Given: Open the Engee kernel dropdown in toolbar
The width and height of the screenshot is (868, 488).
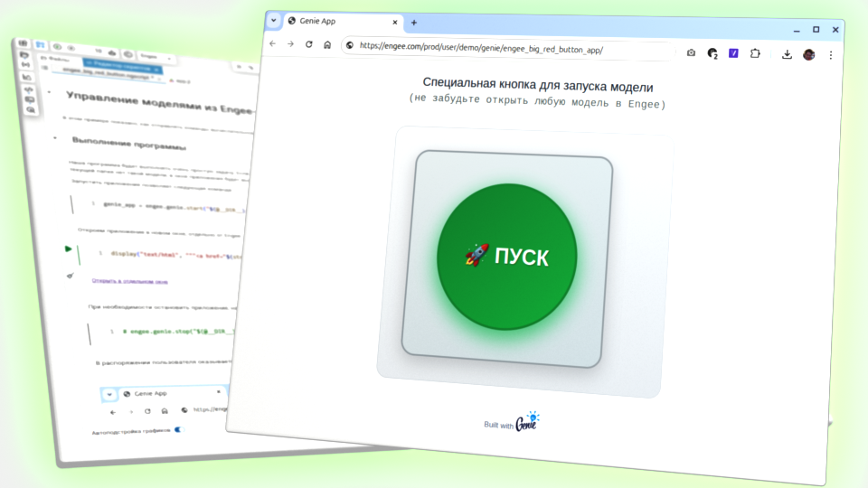Looking at the screenshot, I should pyautogui.click(x=156, y=56).
